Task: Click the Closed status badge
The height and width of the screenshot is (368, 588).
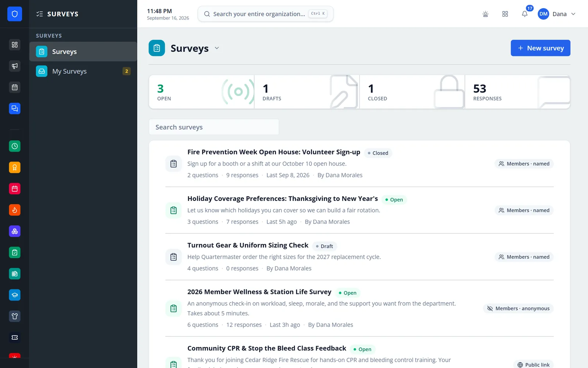Action: [378, 153]
